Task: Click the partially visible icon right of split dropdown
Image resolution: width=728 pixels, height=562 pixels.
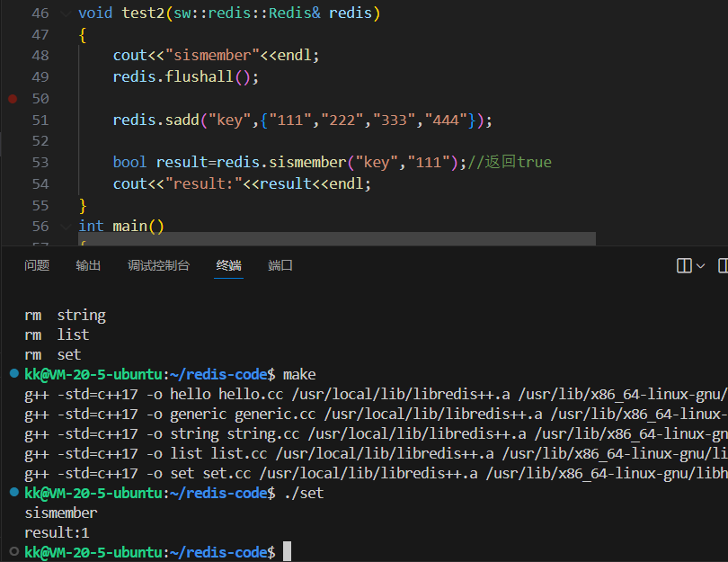Action: click(723, 265)
